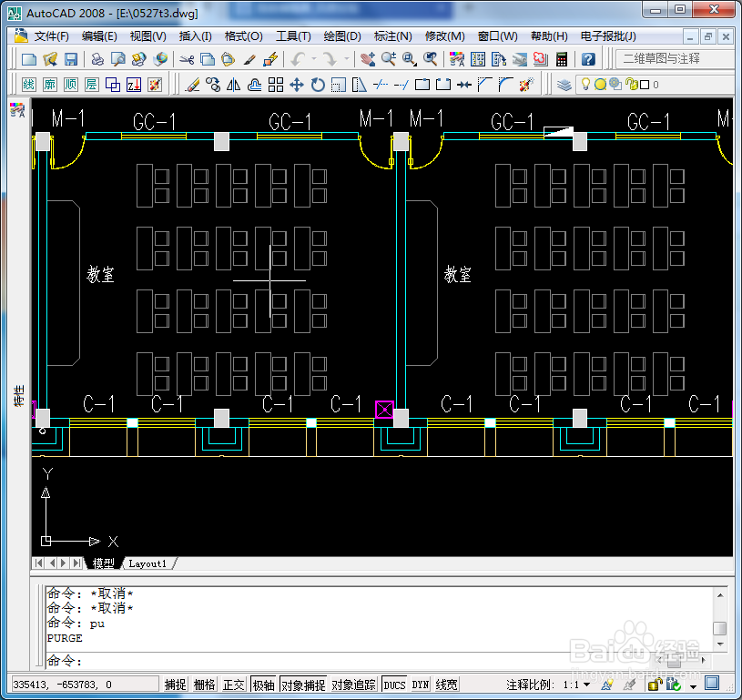
Task: Click the command window scroll up arrow
Action: pos(720,595)
